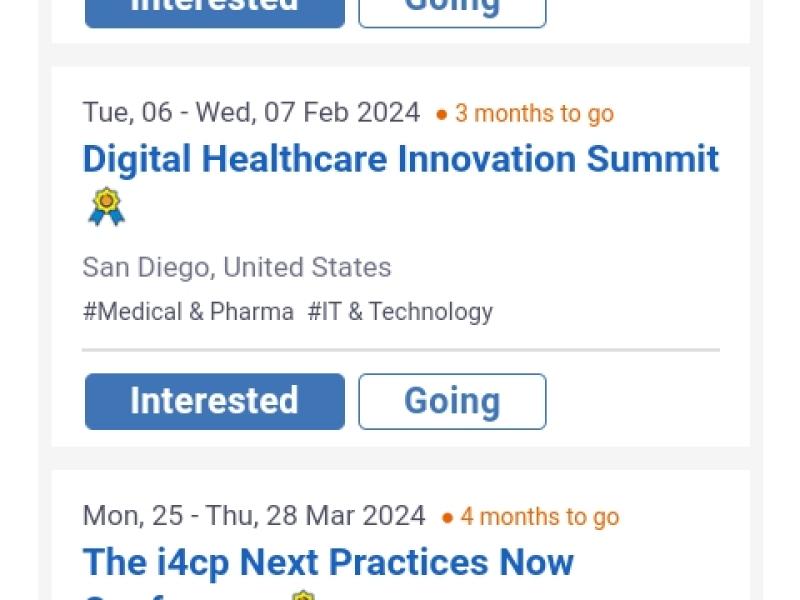Click the gray gap between the event cards
Screen dimensions: 800x600
pyautogui.click(x=400, y=458)
